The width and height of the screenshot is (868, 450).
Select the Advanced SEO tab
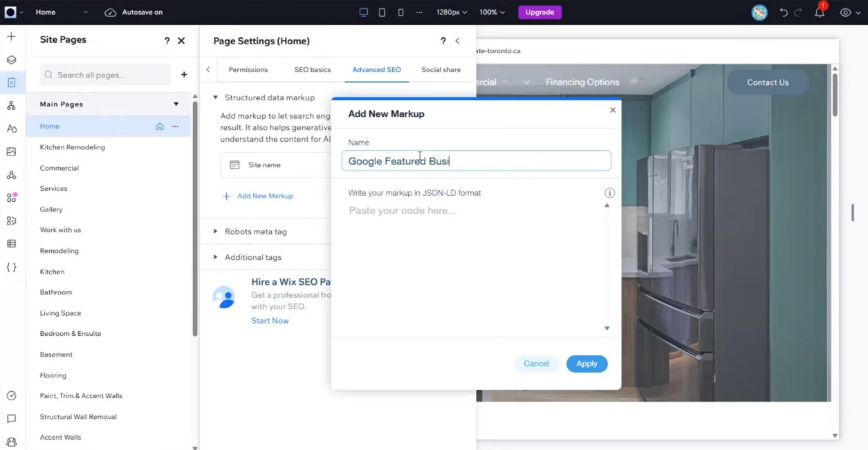377,70
